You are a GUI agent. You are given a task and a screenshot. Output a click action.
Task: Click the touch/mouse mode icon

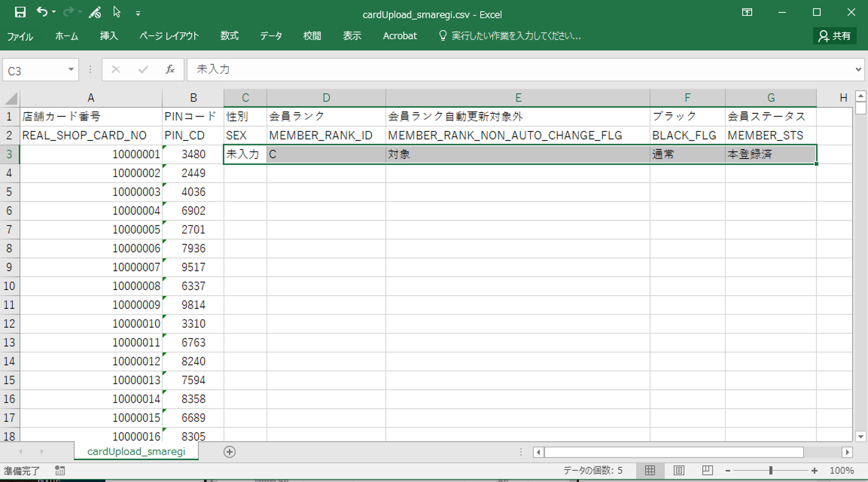pyautogui.click(x=117, y=13)
